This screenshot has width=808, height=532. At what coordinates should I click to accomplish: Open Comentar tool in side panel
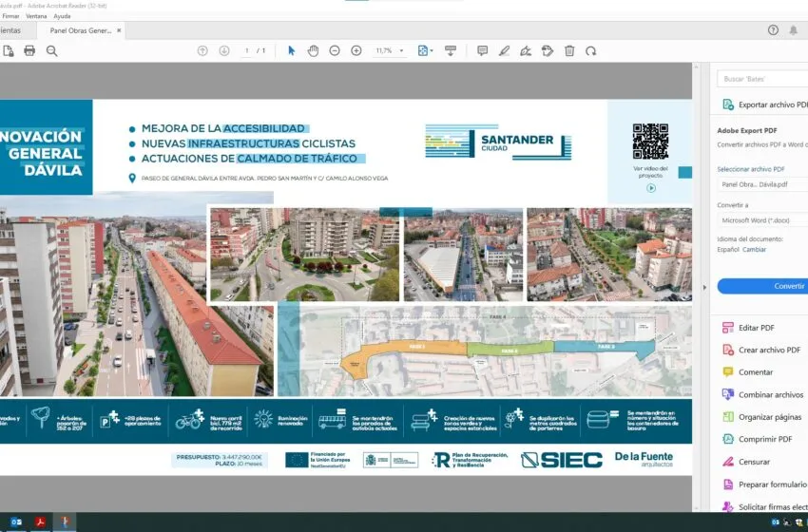(756, 371)
